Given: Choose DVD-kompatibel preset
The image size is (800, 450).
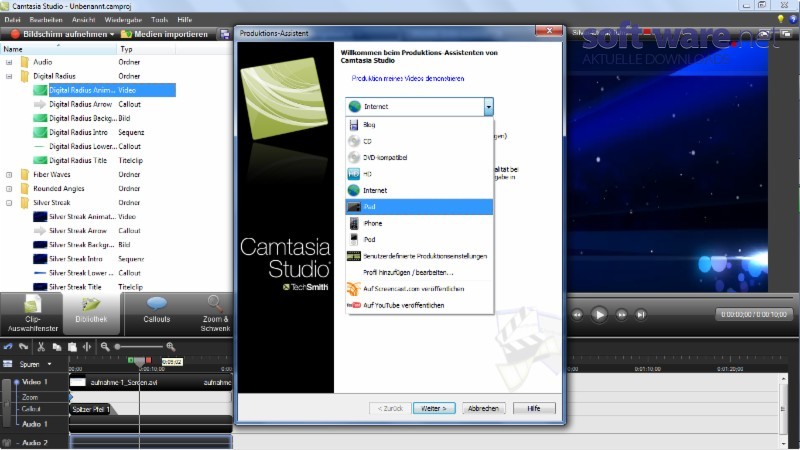Looking at the screenshot, I should (419, 158).
